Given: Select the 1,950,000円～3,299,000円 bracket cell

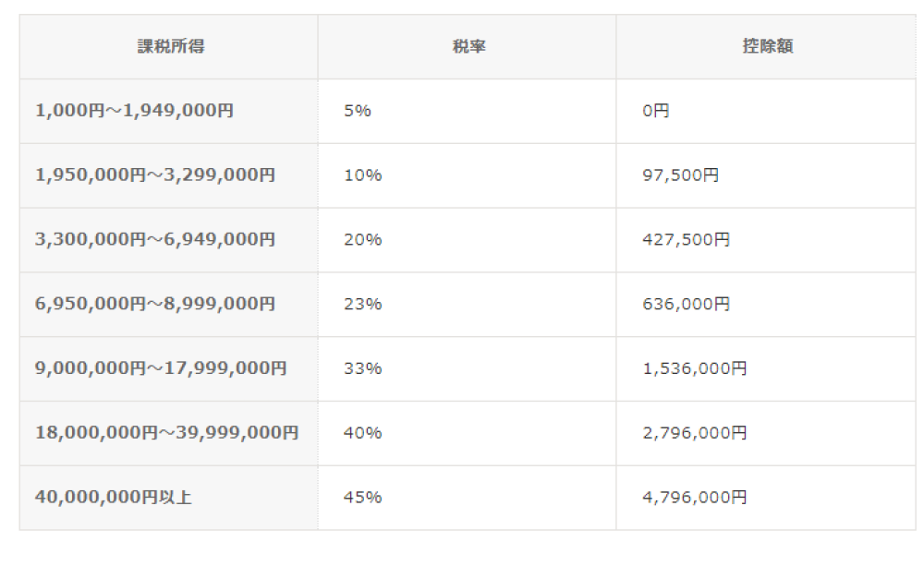Looking at the screenshot, I should [x=169, y=175].
